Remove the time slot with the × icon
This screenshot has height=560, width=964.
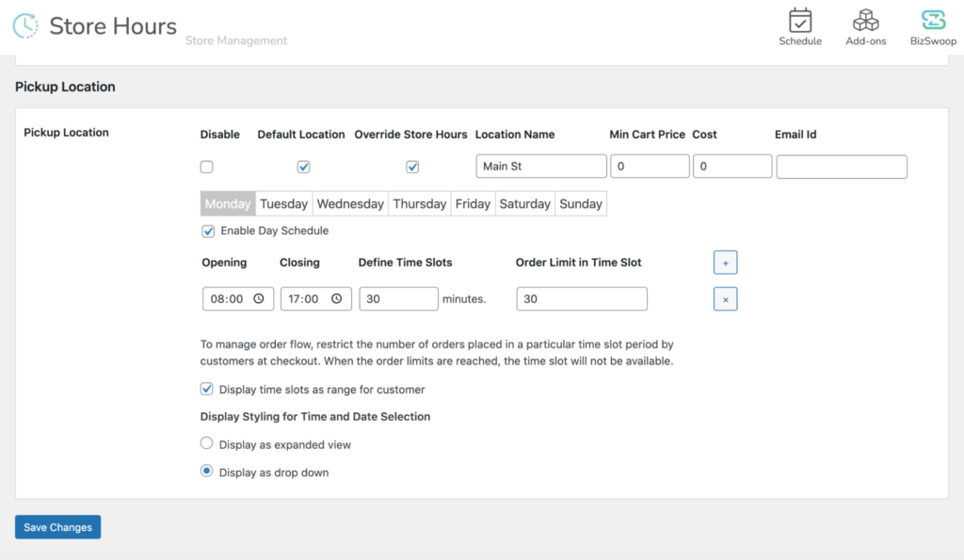(x=725, y=298)
